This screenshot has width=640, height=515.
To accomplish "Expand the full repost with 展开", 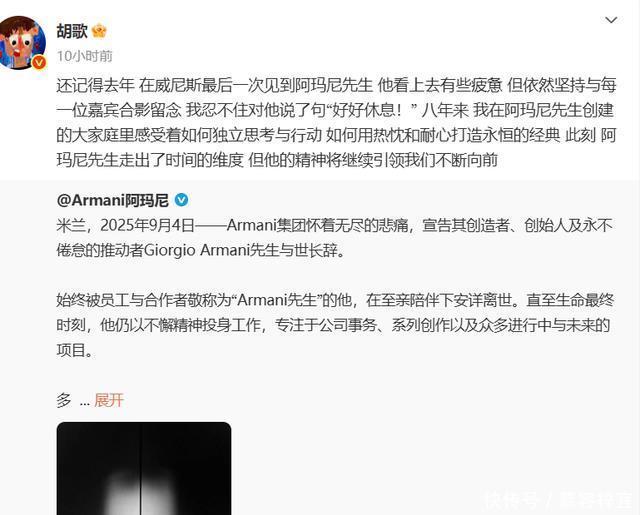I will pos(109,400).
